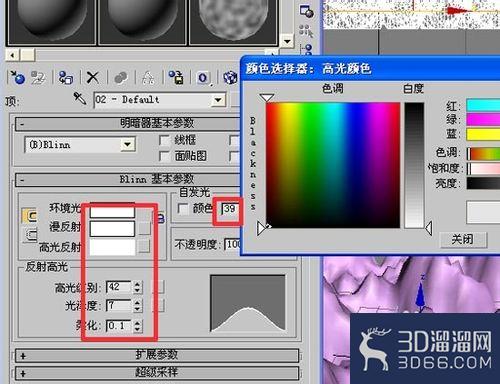This screenshot has width=500, height=384.
Task: Click the 关闭 button in color selector
Action: click(463, 239)
